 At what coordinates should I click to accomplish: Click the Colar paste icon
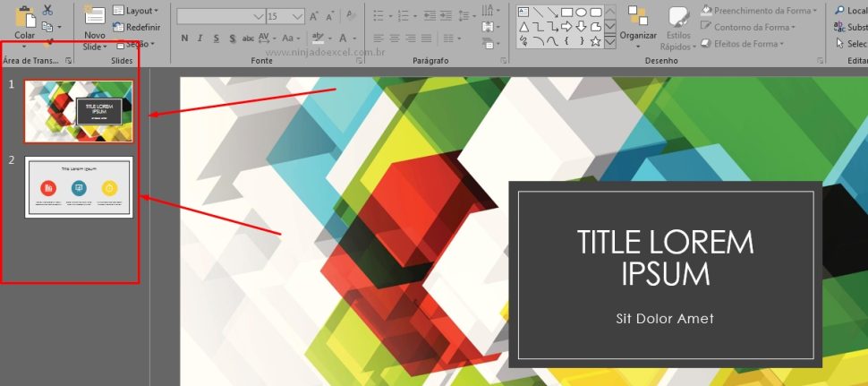tap(25, 20)
